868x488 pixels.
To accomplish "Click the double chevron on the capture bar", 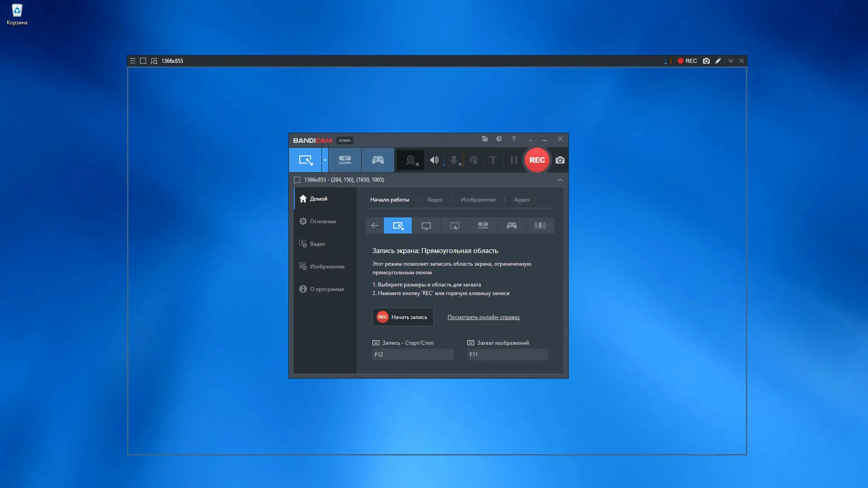I will point(731,61).
